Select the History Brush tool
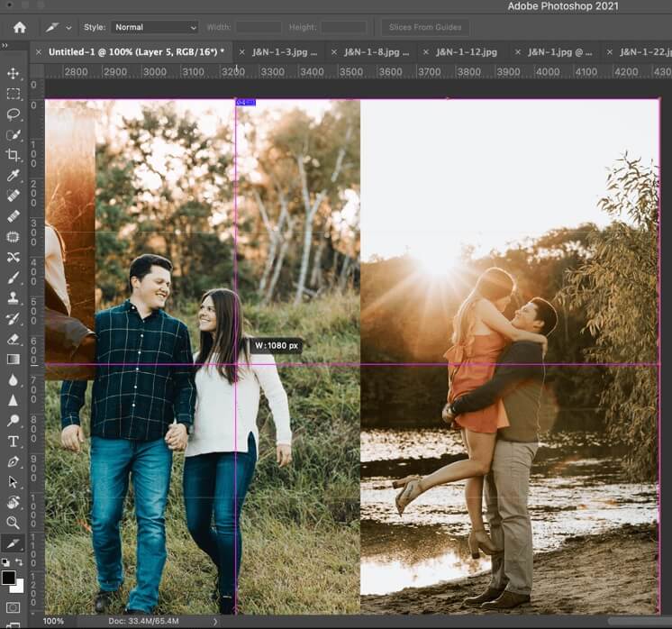The width and height of the screenshot is (672, 629). pos(14,318)
